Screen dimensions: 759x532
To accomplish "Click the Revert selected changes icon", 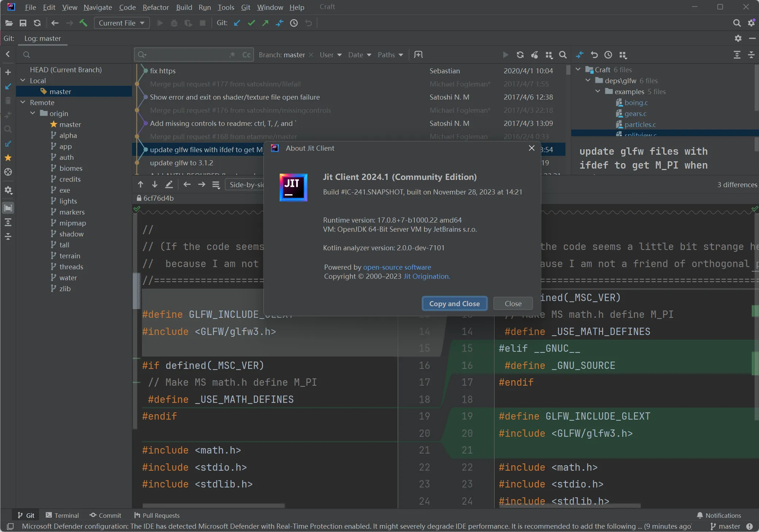I will click(x=594, y=55).
